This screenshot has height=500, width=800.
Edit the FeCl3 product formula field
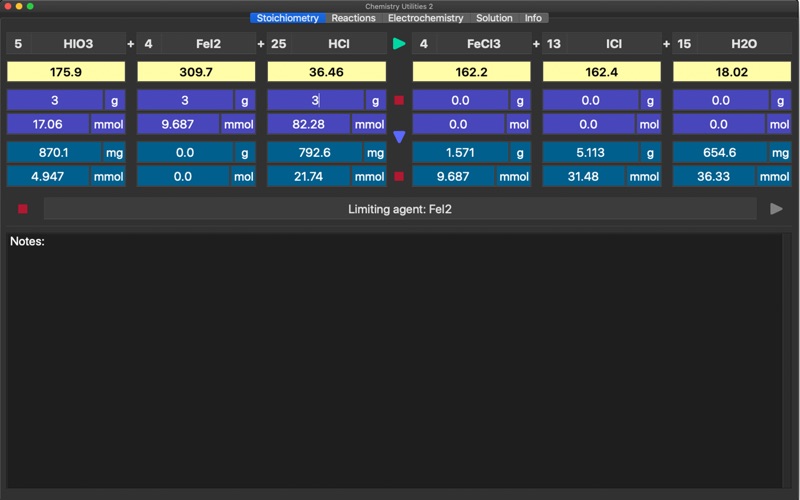click(x=484, y=44)
